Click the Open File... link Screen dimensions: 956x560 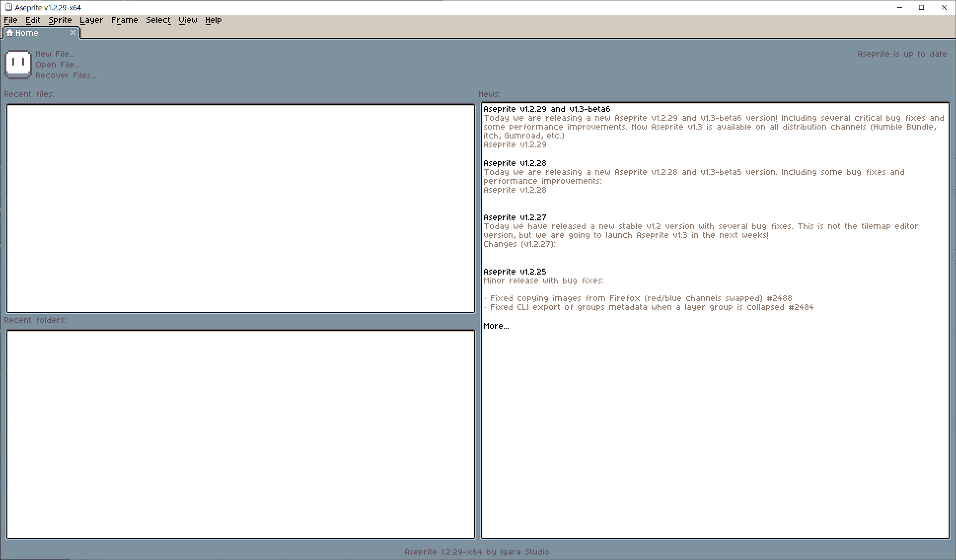57,65
